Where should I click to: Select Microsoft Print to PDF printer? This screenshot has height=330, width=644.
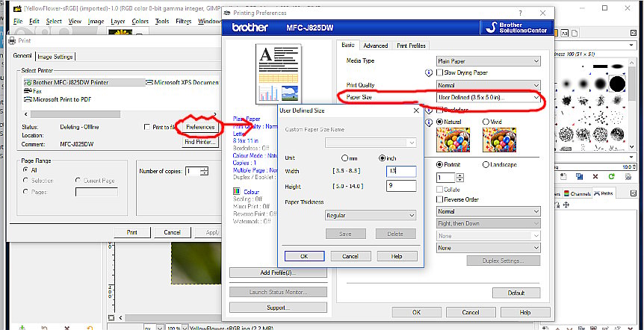(58, 99)
